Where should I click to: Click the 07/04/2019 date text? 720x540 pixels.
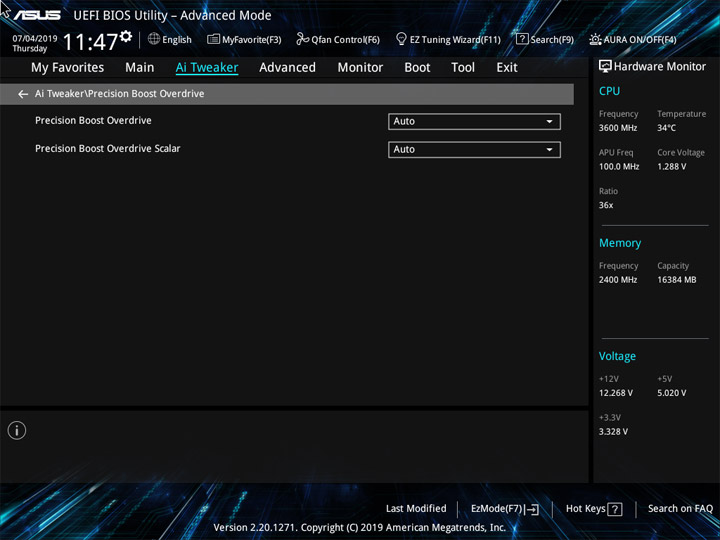click(35, 39)
